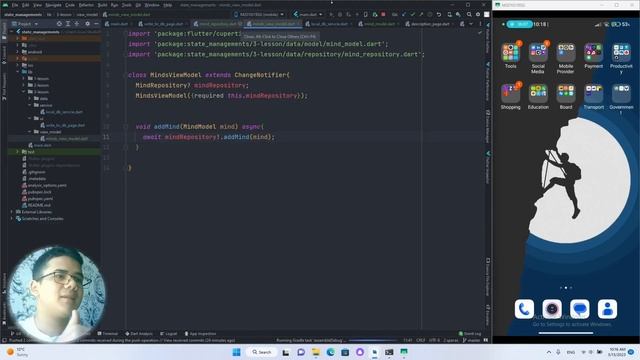Click the red Stop button in toolbar
This screenshot has height=360, width=640.
(x=383, y=14)
